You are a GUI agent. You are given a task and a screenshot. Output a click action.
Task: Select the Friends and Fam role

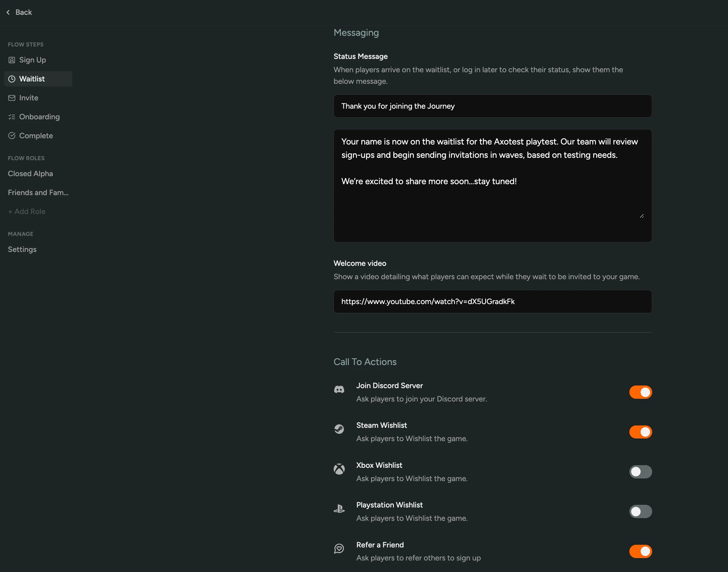(38, 192)
